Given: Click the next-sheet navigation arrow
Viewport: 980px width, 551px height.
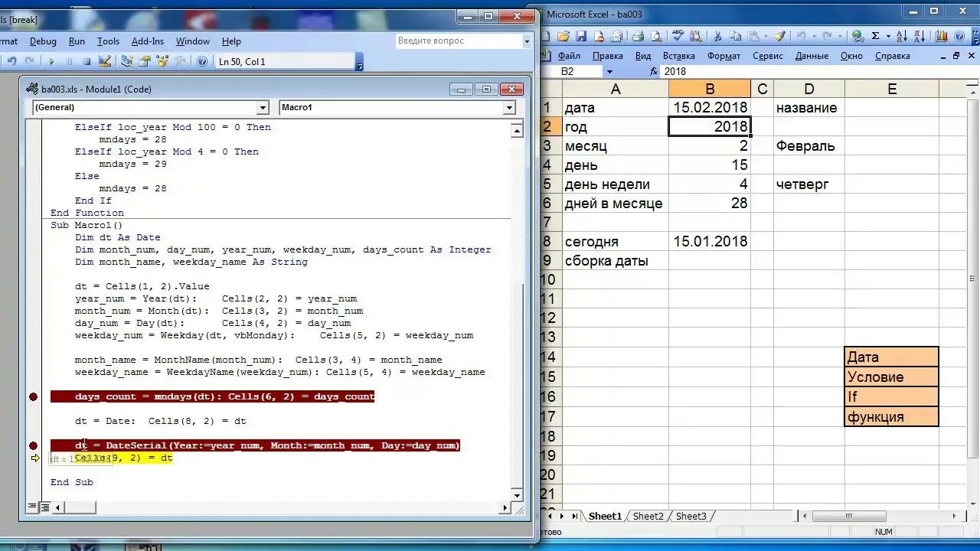Looking at the screenshot, I should [563, 517].
